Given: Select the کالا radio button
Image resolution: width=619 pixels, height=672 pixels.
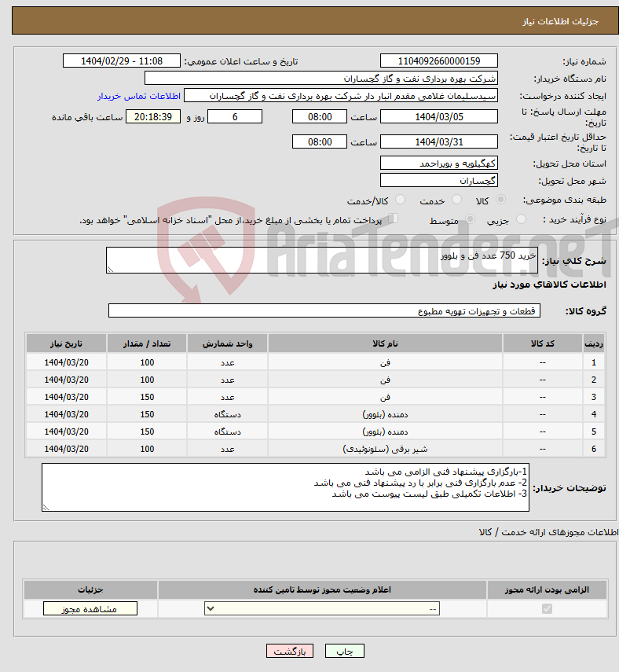Looking at the screenshot, I should point(500,200).
